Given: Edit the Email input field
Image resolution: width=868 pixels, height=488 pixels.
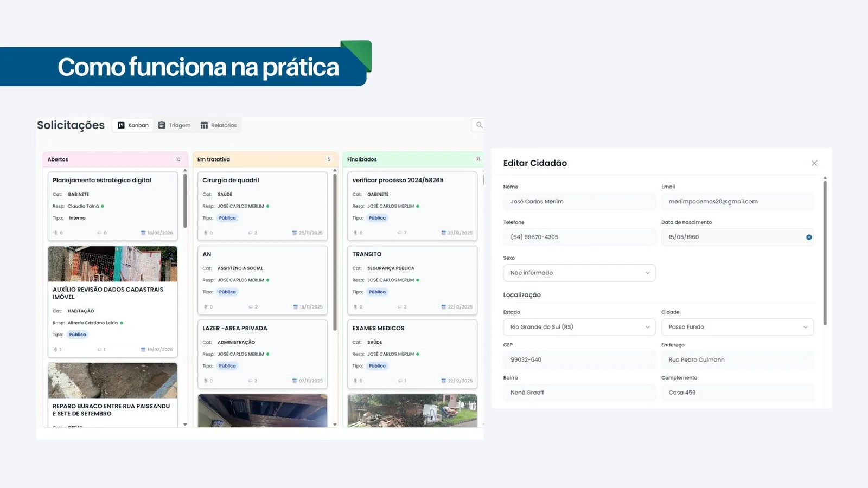Looking at the screenshot, I should (737, 202).
